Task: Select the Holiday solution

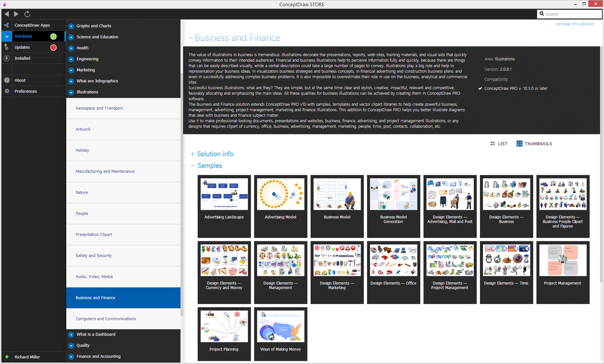Action: click(123, 150)
